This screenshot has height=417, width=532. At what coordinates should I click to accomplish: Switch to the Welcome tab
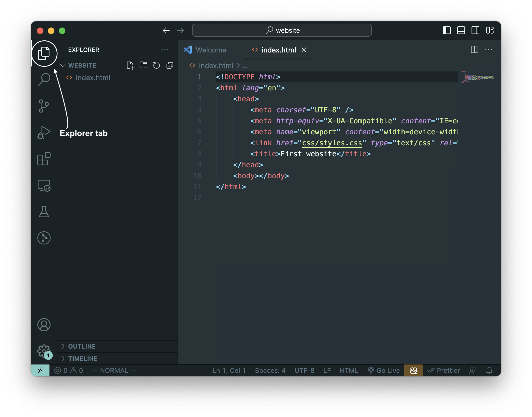205,50
